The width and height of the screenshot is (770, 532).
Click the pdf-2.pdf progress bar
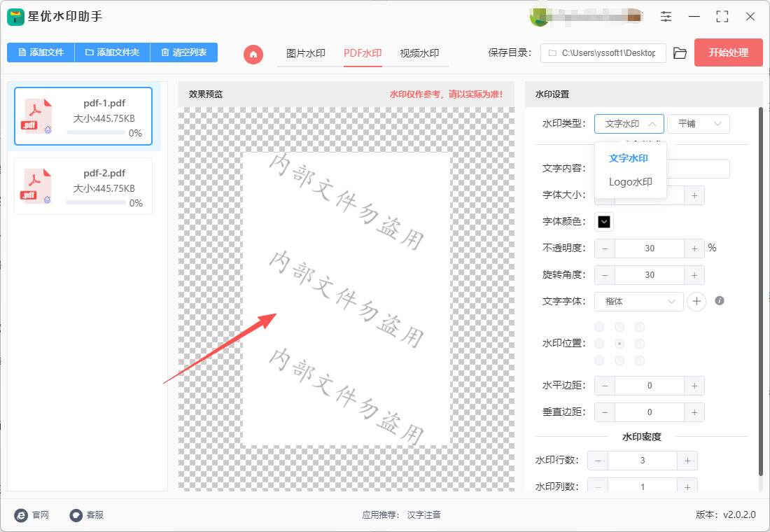pos(96,202)
